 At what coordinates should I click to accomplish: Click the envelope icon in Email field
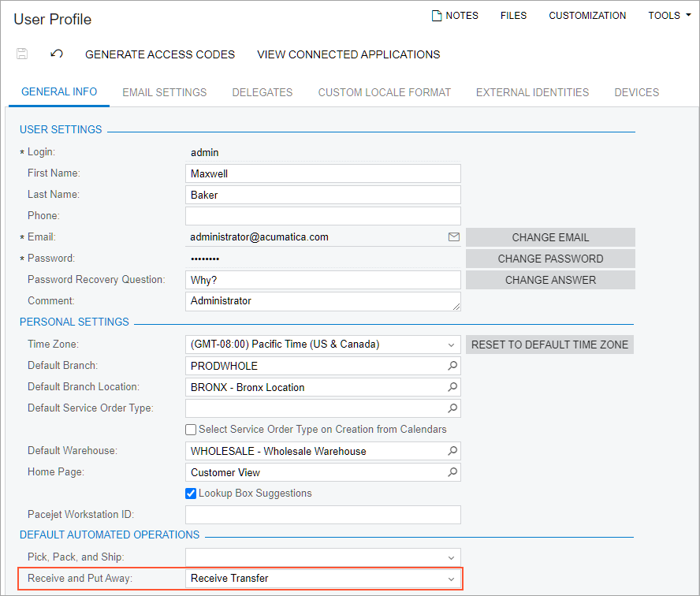(453, 237)
